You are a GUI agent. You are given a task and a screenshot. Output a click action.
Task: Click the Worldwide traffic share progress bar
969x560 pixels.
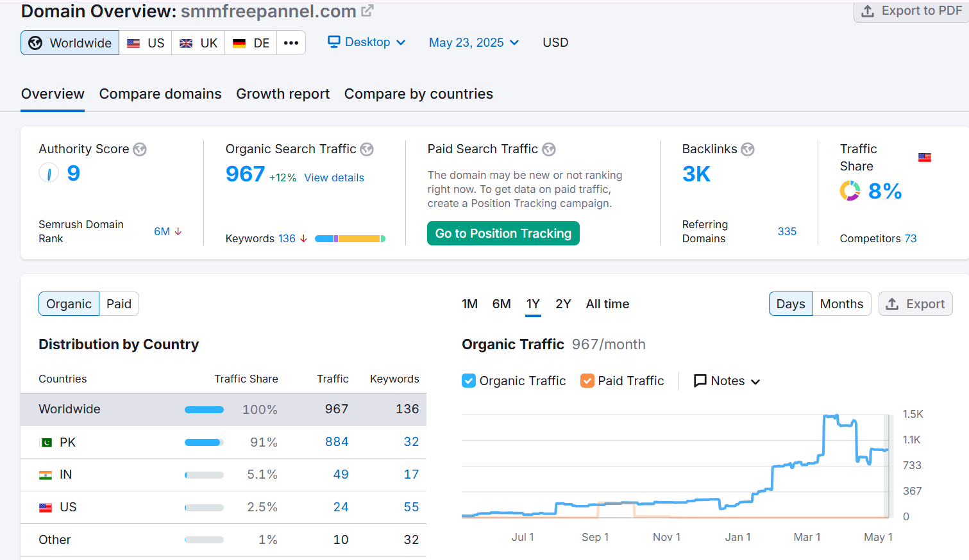point(204,409)
